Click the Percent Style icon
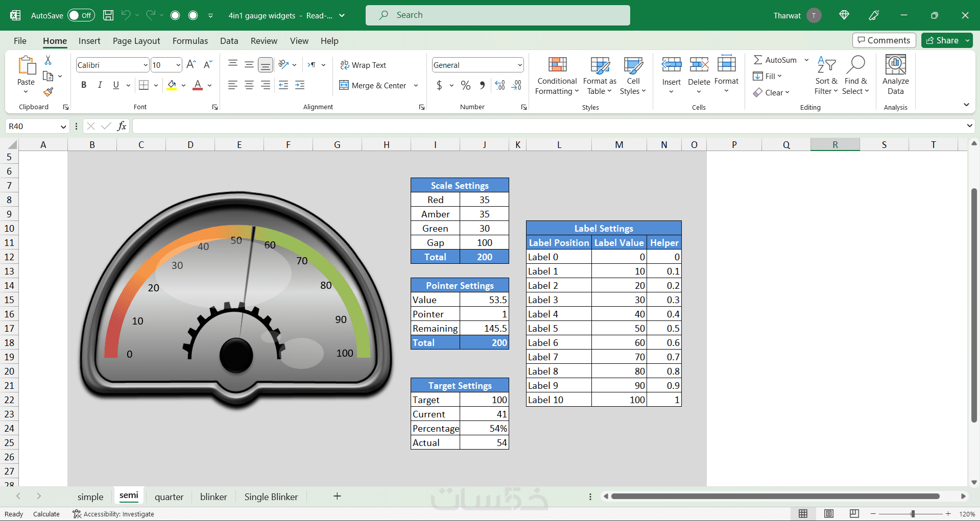 (465, 85)
